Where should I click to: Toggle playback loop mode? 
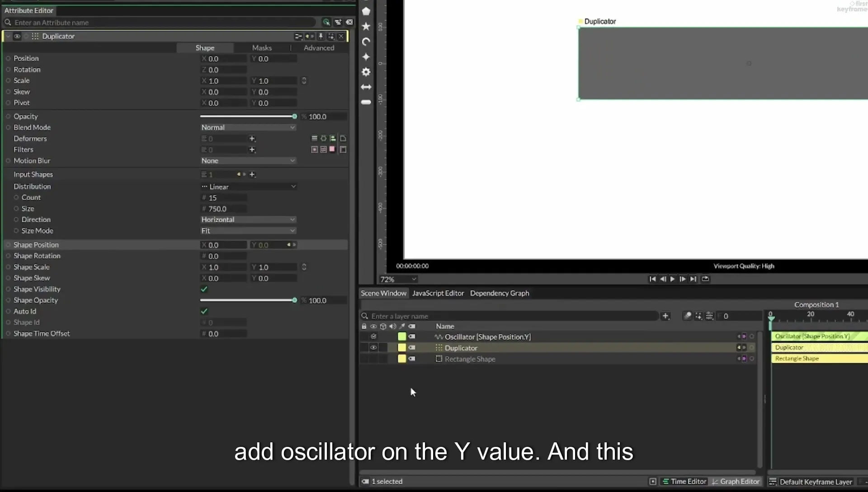[x=705, y=279]
